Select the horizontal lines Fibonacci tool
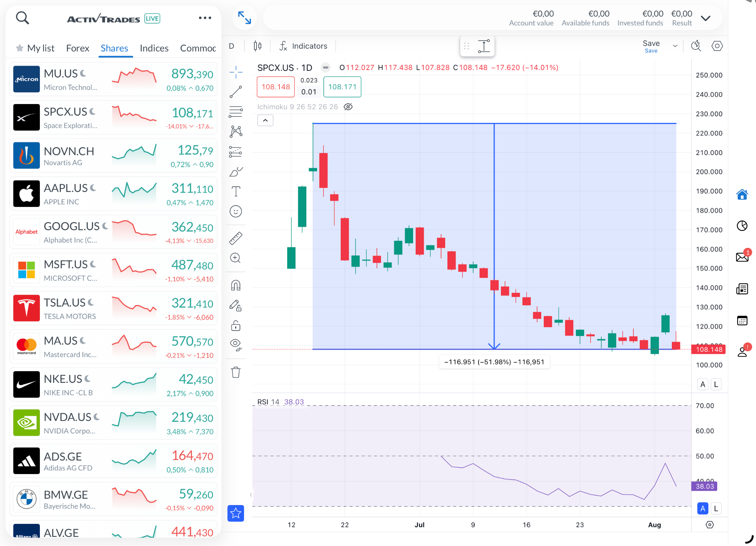Viewport: 756px width, 546px height. (x=236, y=112)
